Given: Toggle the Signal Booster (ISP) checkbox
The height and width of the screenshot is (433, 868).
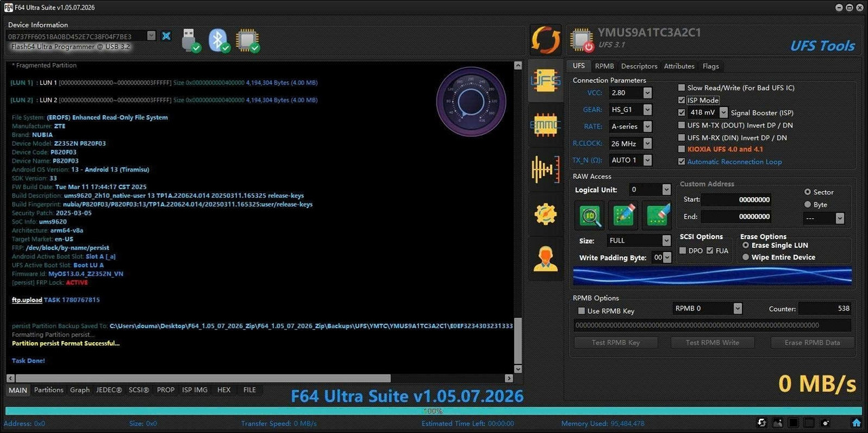Looking at the screenshot, I should coord(682,112).
